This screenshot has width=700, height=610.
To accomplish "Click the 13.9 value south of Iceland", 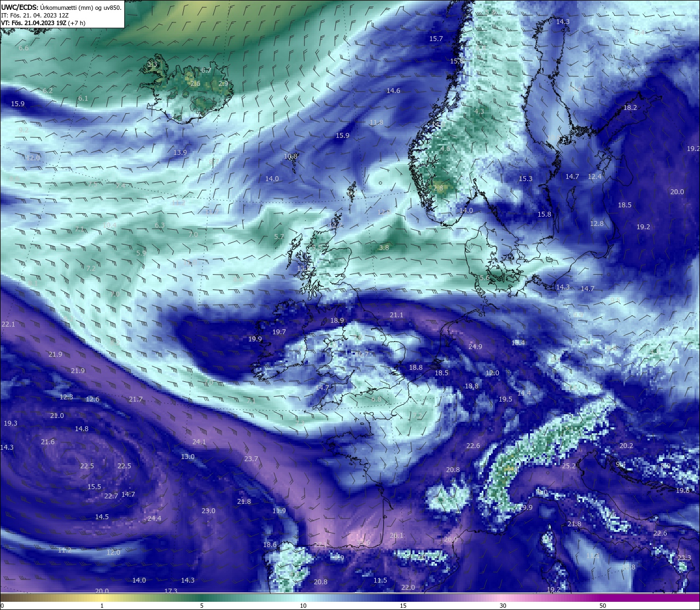I will (180, 153).
